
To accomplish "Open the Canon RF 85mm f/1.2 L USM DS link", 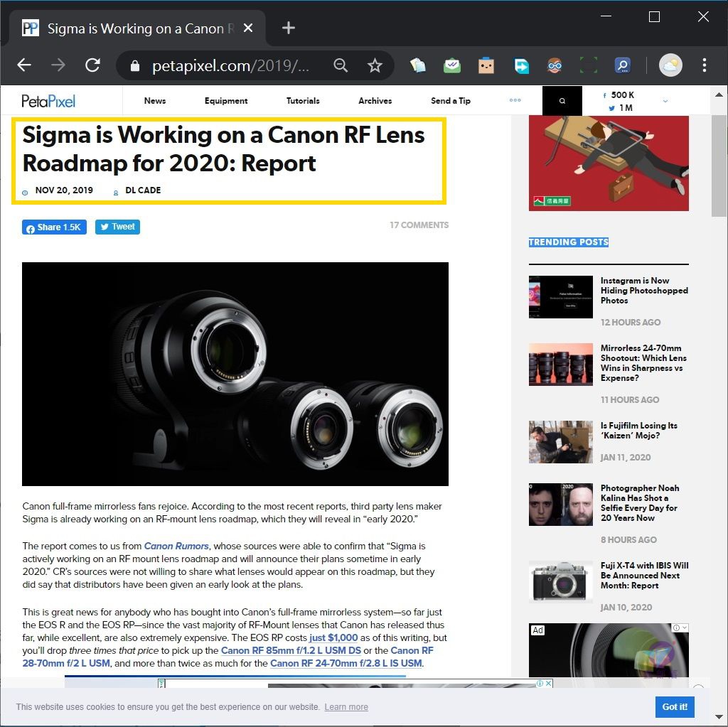I will click(x=291, y=650).
